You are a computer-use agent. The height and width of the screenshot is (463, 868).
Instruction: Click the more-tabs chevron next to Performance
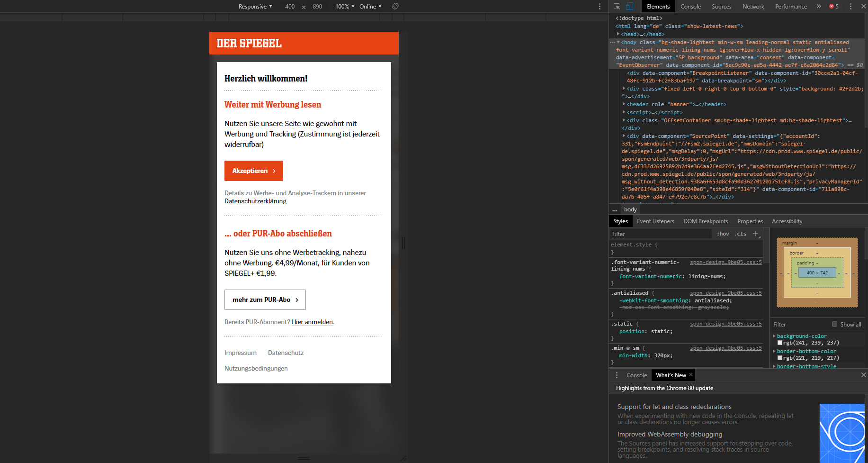pos(818,6)
